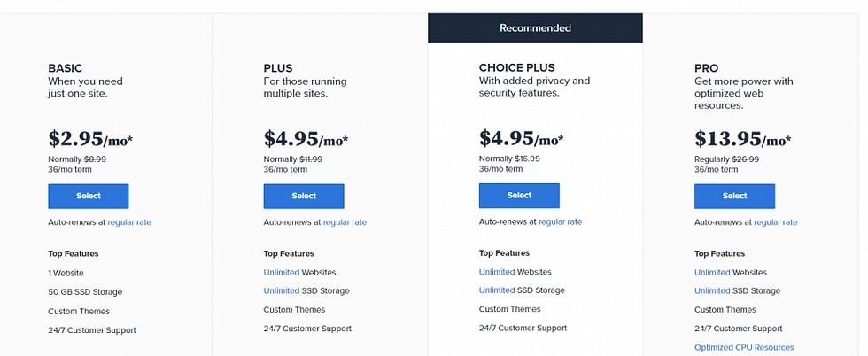Image resolution: width=868 pixels, height=356 pixels.
Task: Select the PRO hosting plan
Action: (734, 196)
